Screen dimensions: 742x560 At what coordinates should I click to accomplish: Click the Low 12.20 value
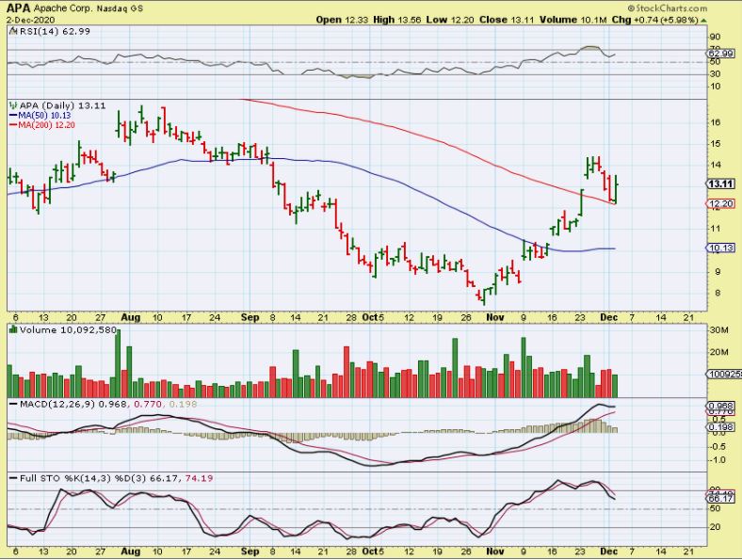pos(448,20)
